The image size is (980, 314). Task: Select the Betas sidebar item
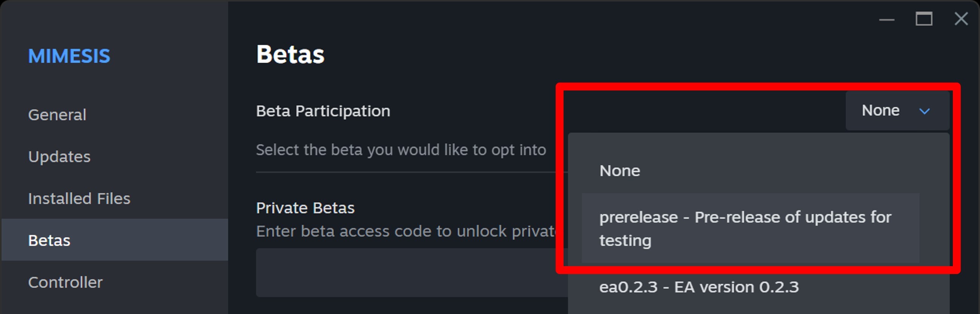coord(49,240)
